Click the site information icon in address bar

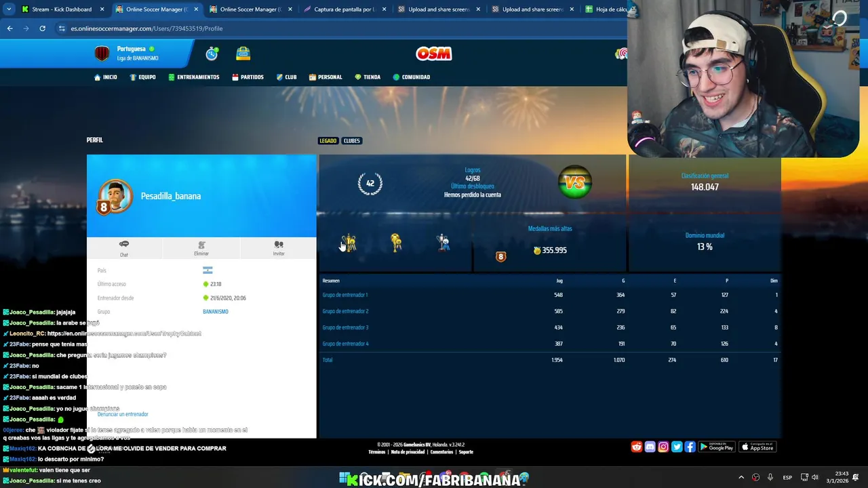point(62,28)
